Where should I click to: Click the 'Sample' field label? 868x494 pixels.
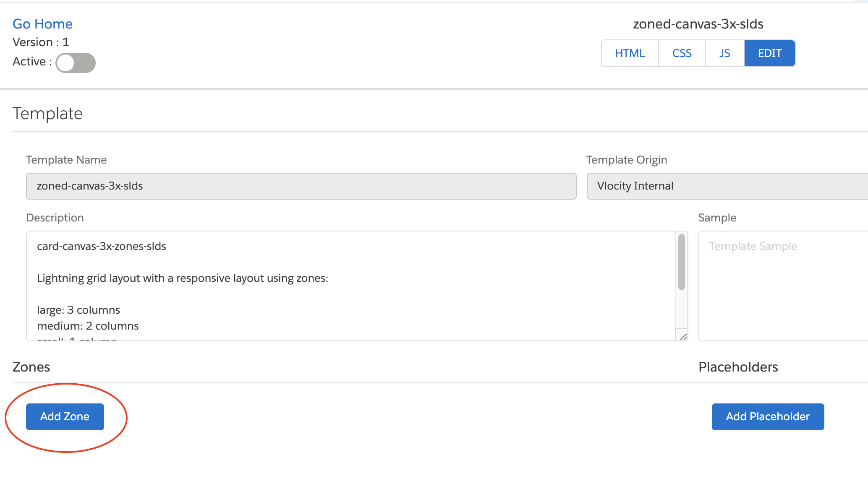[717, 218]
